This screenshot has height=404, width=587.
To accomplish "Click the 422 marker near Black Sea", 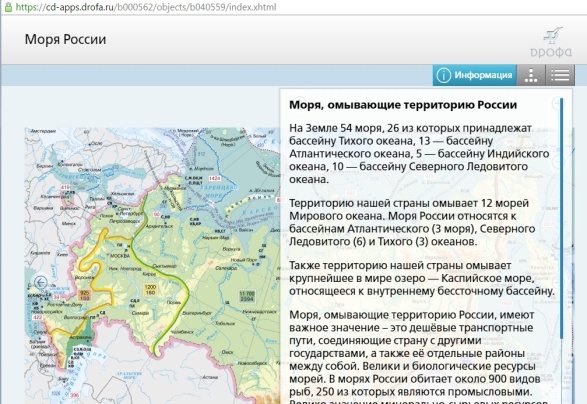I will pyautogui.click(x=38, y=318).
